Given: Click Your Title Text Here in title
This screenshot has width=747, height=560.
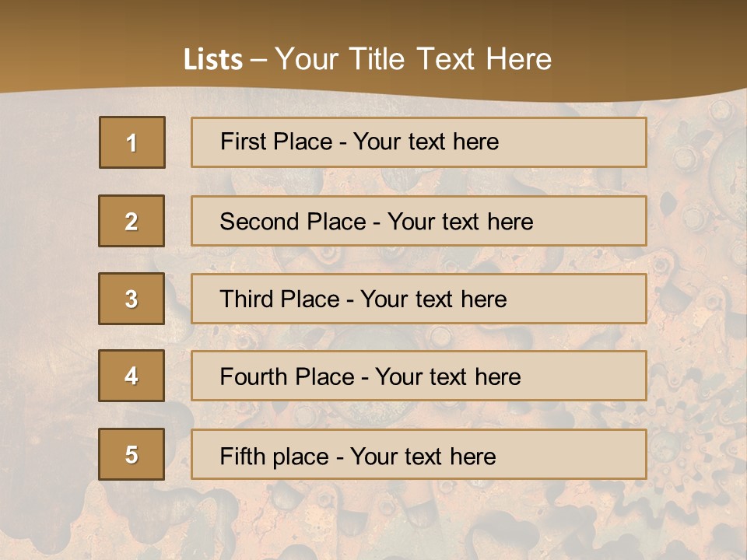Looking at the screenshot, I should [x=413, y=59].
